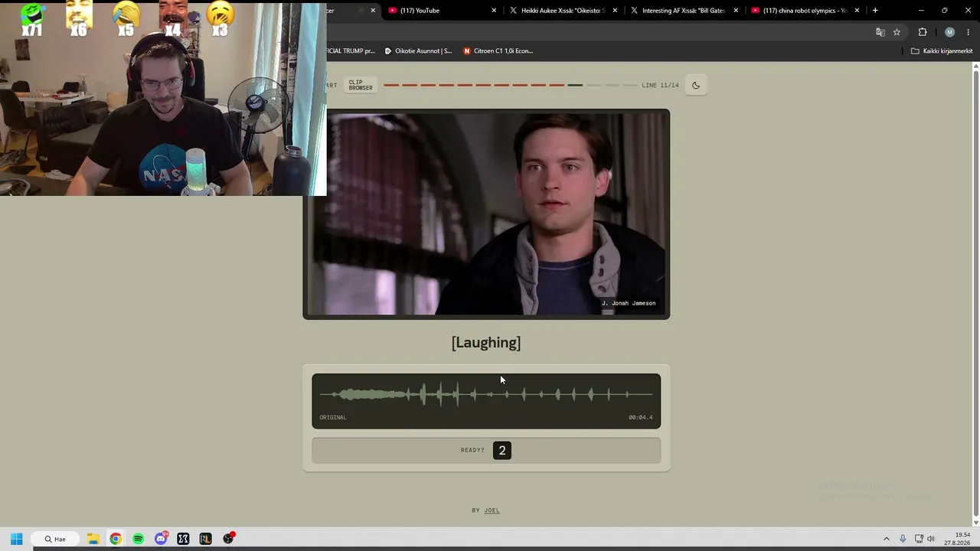Click the J. Jonah Jameson movie clip

[x=486, y=214]
